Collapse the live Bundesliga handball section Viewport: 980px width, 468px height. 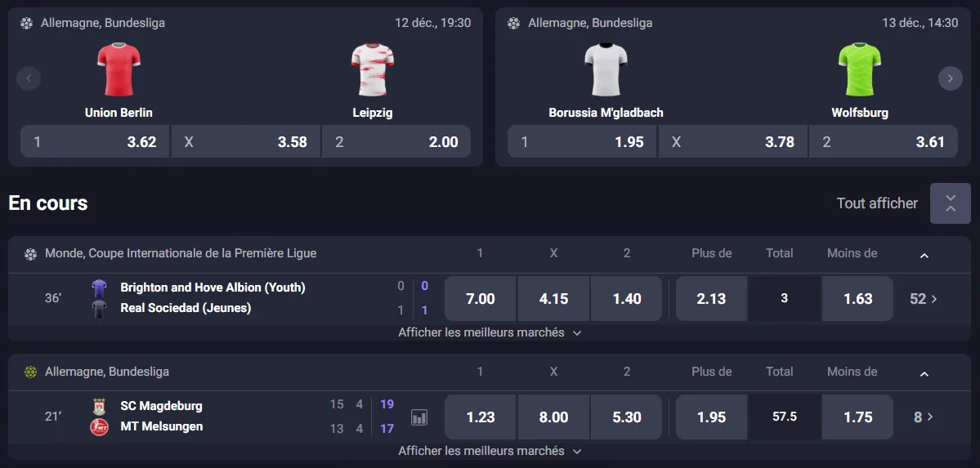[x=924, y=373]
